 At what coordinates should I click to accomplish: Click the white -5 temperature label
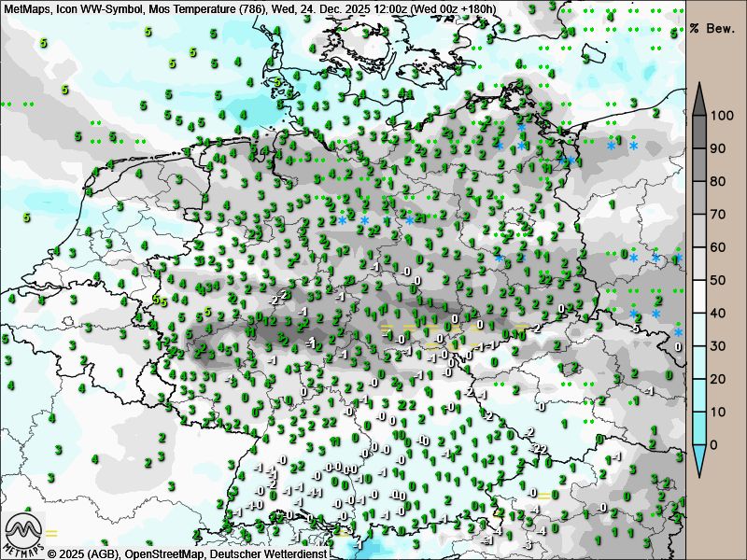point(635,328)
